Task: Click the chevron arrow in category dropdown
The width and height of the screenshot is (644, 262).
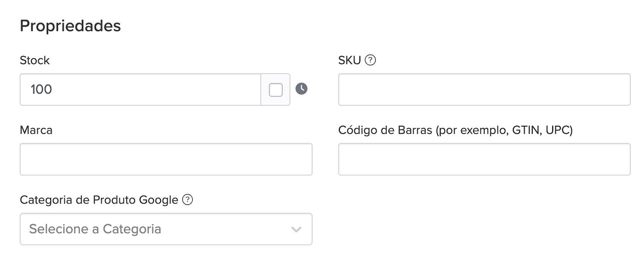Action: [x=296, y=229]
